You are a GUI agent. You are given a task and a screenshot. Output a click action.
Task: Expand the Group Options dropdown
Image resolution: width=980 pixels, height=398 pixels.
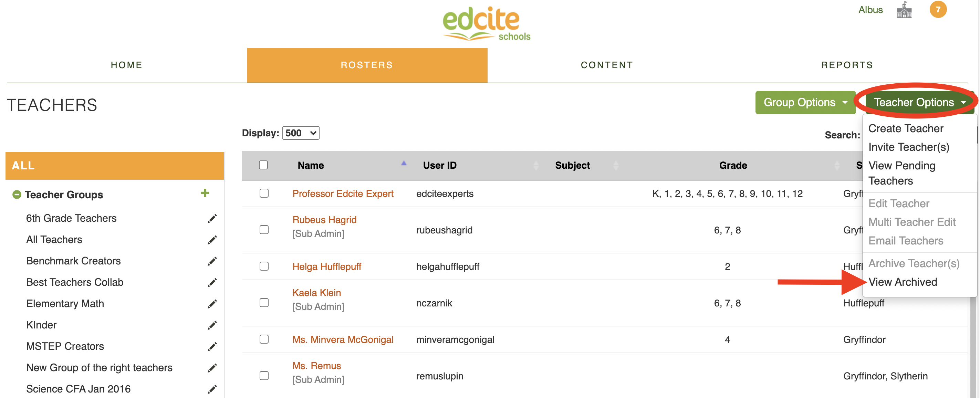click(805, 102)
